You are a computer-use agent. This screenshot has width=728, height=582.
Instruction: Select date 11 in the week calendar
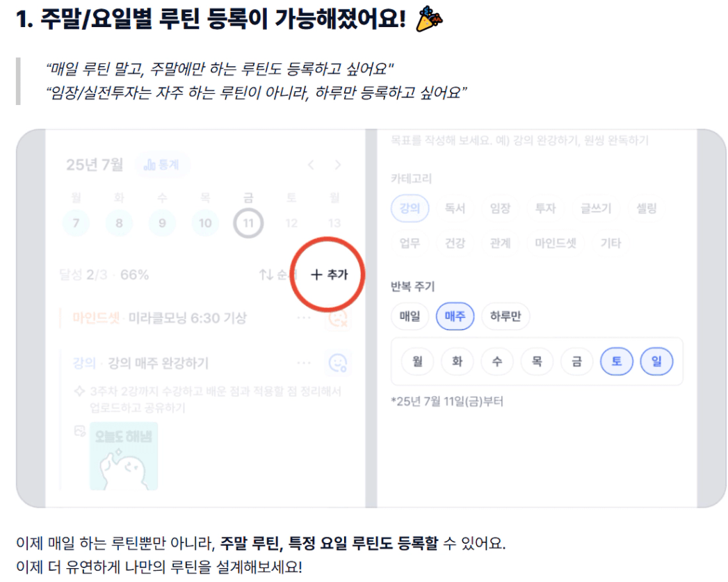click(x=248, y=223)
